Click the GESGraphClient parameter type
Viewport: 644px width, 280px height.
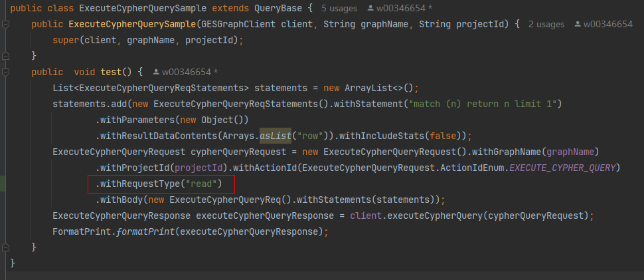pyautogui.click(x=238, y=24)
